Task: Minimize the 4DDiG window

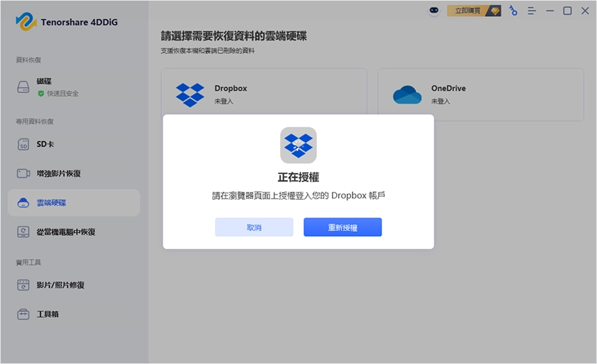Action: click(x=550, y=11)
